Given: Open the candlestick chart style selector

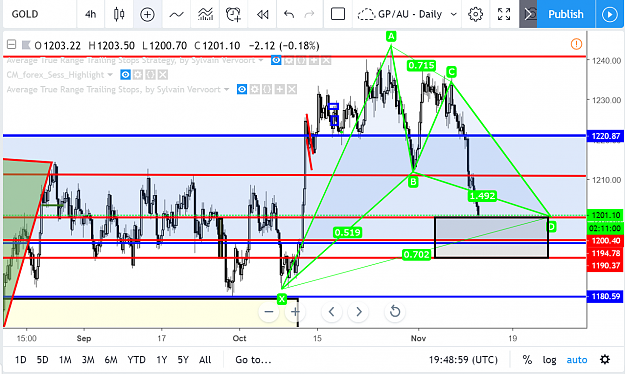Looking at the screenshot, I should pos(119,14).
